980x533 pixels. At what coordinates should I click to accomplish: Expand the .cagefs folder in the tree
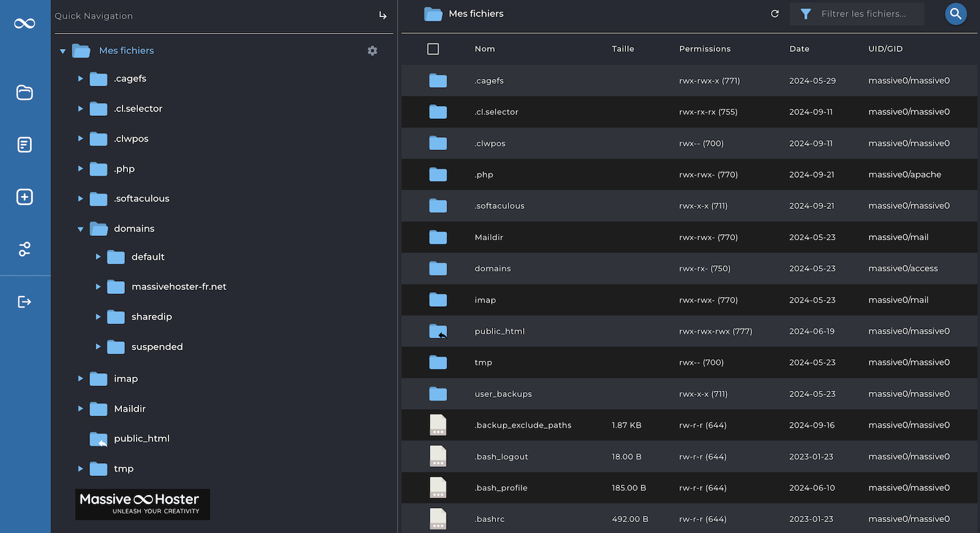point(80,78)
